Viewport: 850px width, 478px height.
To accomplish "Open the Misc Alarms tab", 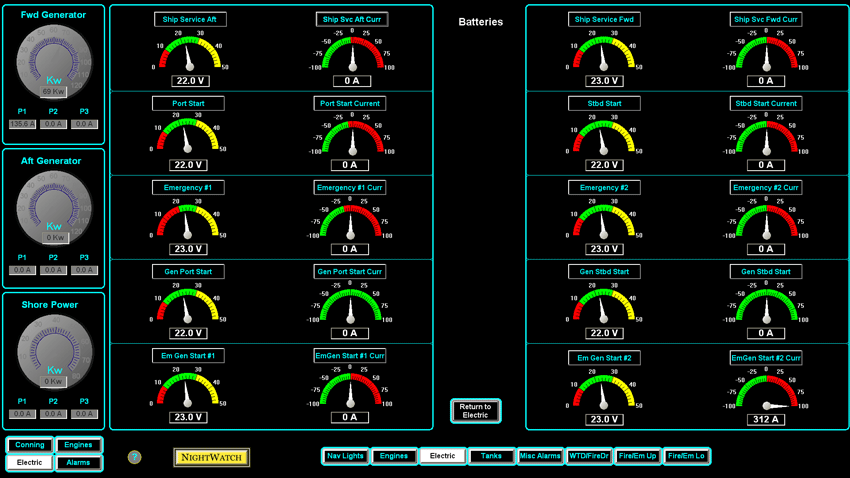I will [x=540, y=456].
